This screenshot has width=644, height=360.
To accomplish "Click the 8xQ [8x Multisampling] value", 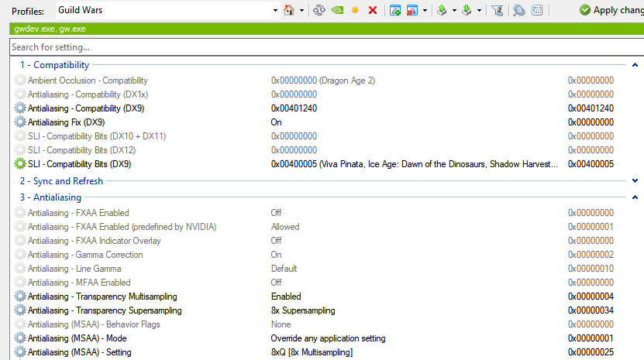I will 312,352.
